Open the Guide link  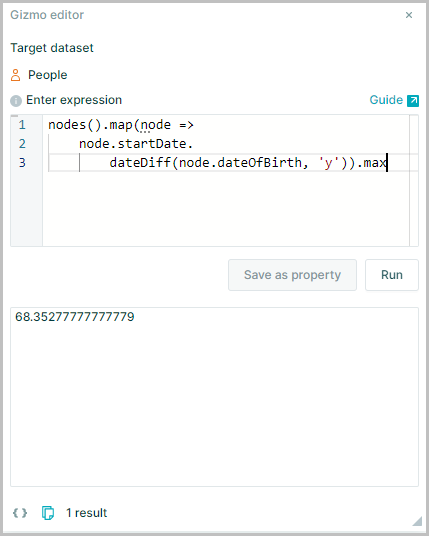386,100
